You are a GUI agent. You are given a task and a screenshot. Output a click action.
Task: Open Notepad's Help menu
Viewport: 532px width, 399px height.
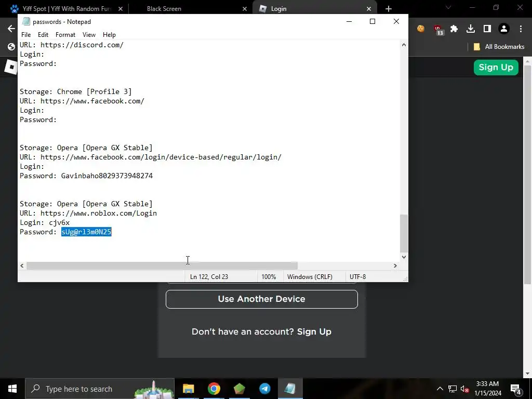coord(109,35)
